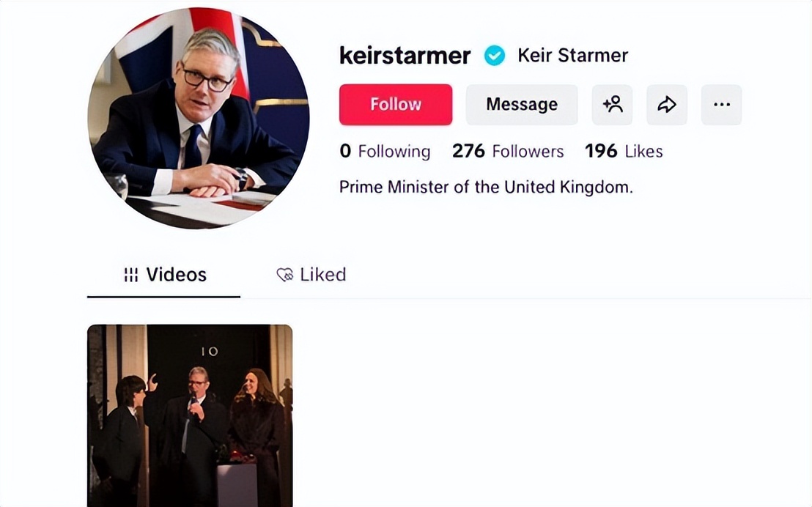
Task: View the 0 Following list
Action: coord(385,151)
